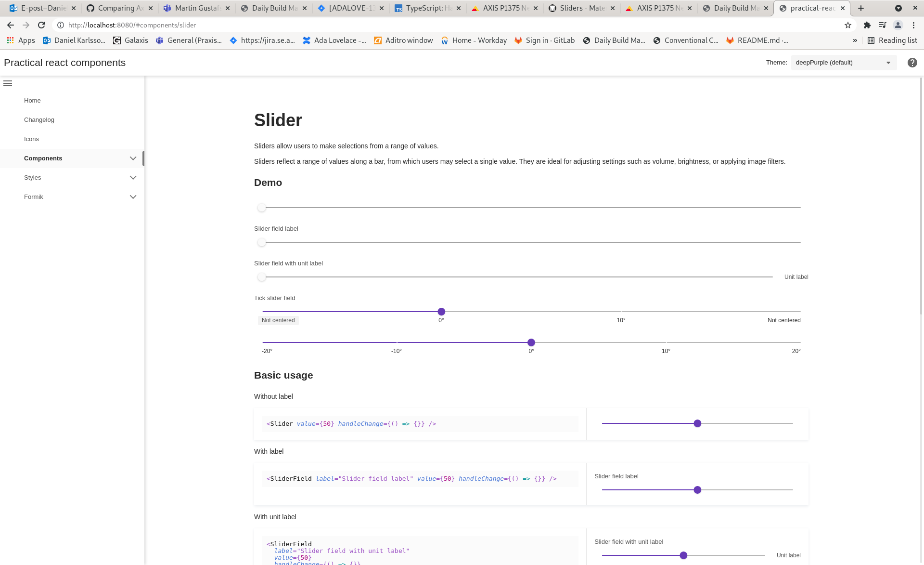Image resolution: width=924 pixels, height=565 pixels.
Task: Open Changelog in the sidebar
Action: (x=39, y=120)
